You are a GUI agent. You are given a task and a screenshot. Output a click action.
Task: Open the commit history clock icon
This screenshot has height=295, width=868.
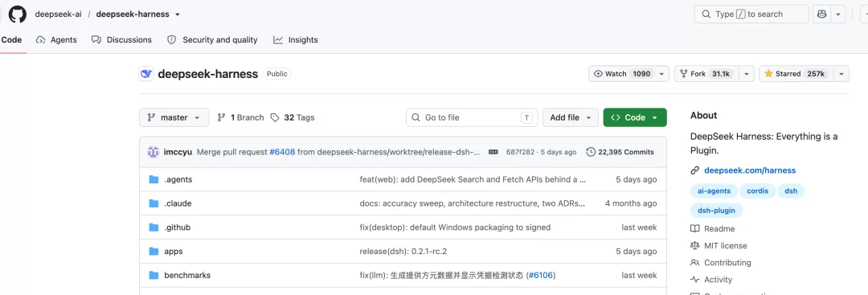(591, 152)
